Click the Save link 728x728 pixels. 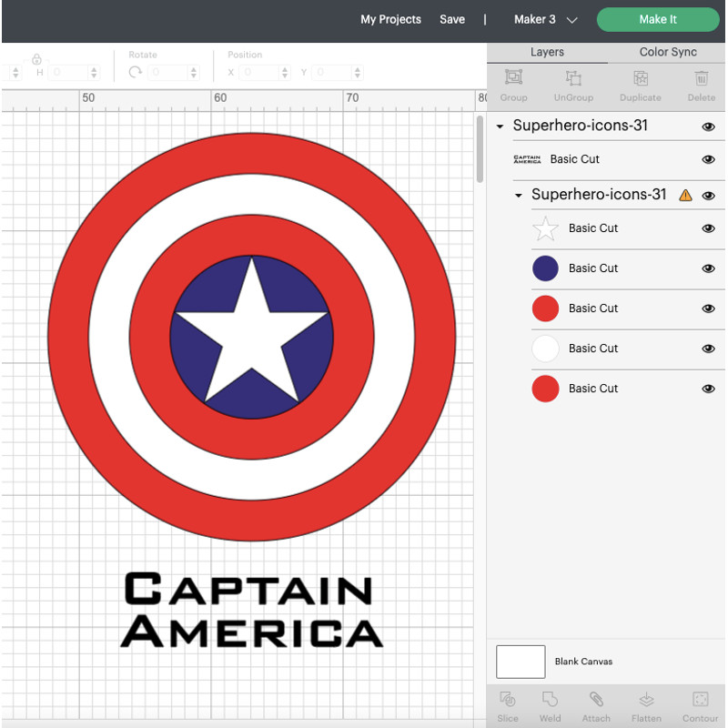[x=452, y=19]
